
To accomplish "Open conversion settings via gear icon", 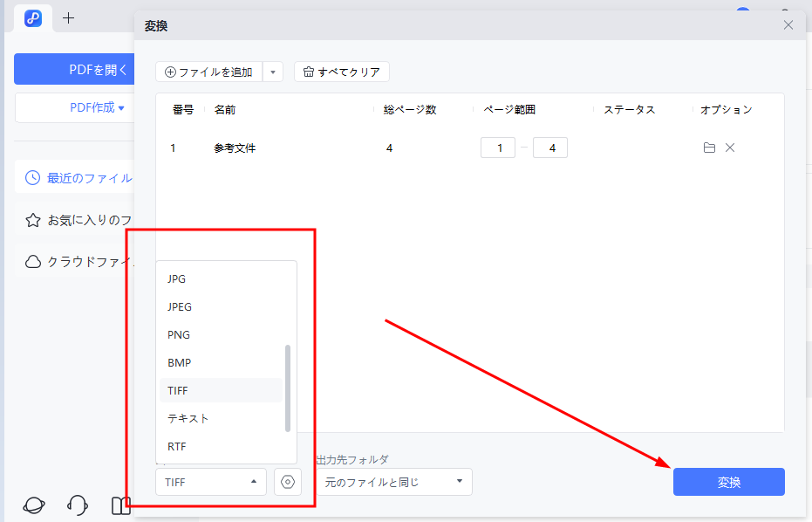I will tap(288, 481).
